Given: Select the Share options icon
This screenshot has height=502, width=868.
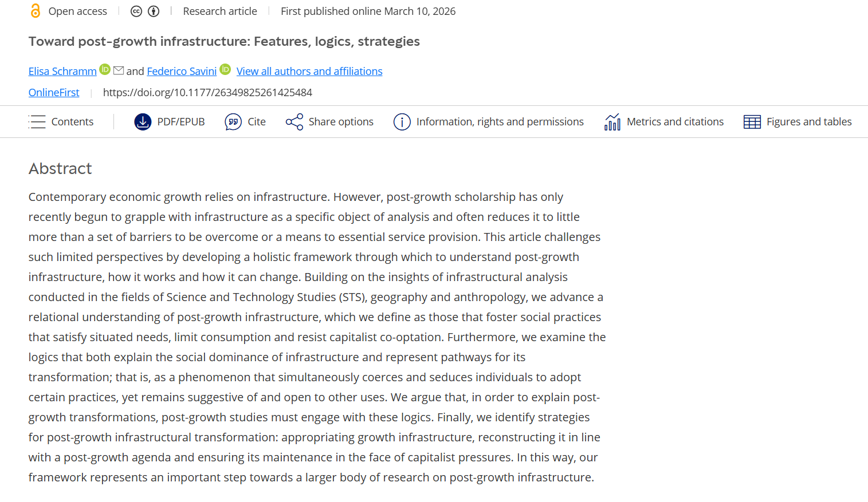Looking at the screenshot, I should (294, 121).
